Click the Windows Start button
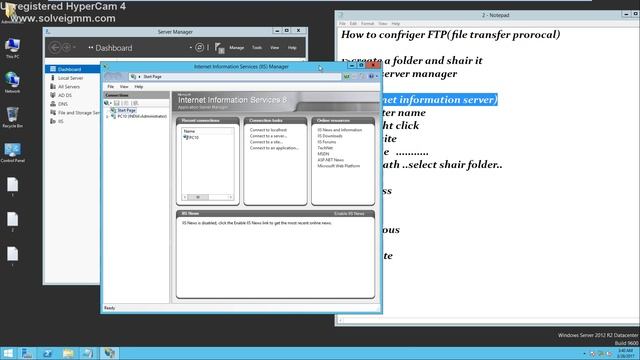 pos(8,353)
